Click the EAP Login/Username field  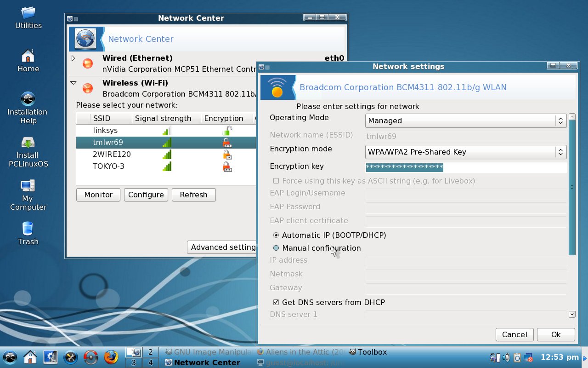[x=466, y=194]
